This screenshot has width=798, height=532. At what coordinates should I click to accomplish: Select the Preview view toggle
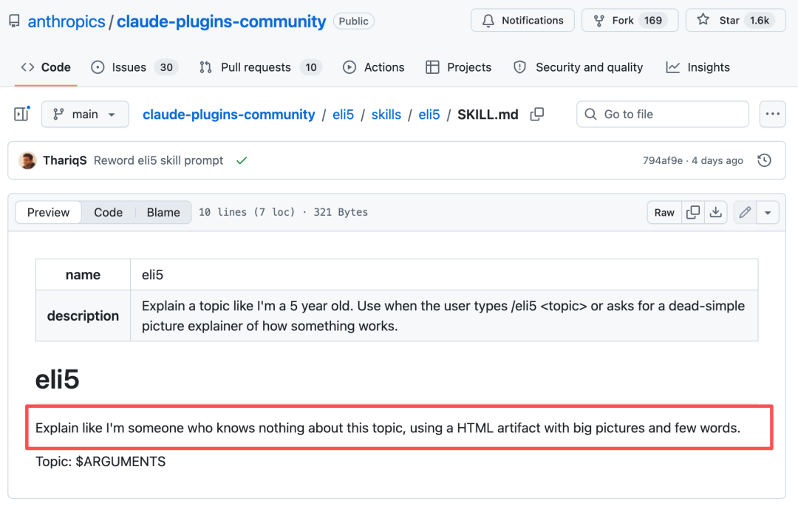click(48, 212)
